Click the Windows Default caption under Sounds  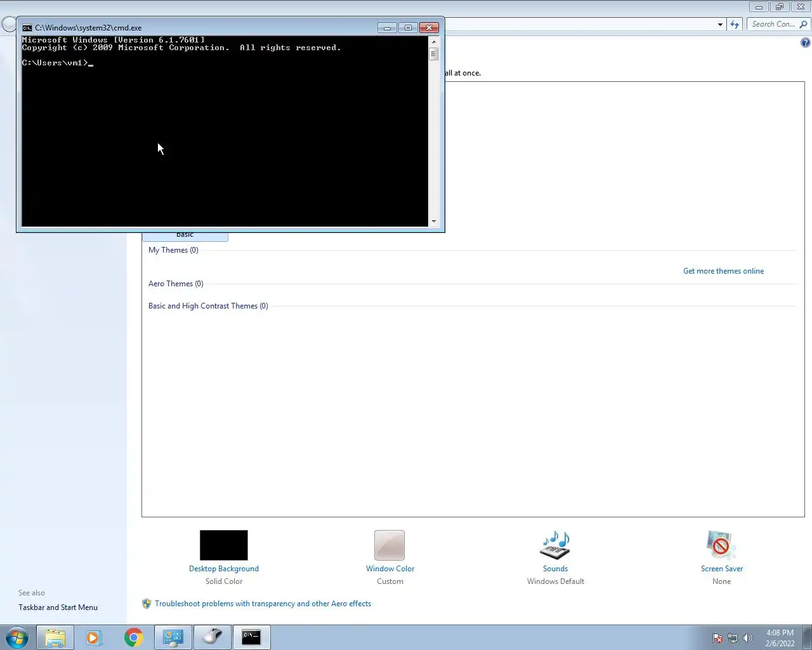click(556, 581)
